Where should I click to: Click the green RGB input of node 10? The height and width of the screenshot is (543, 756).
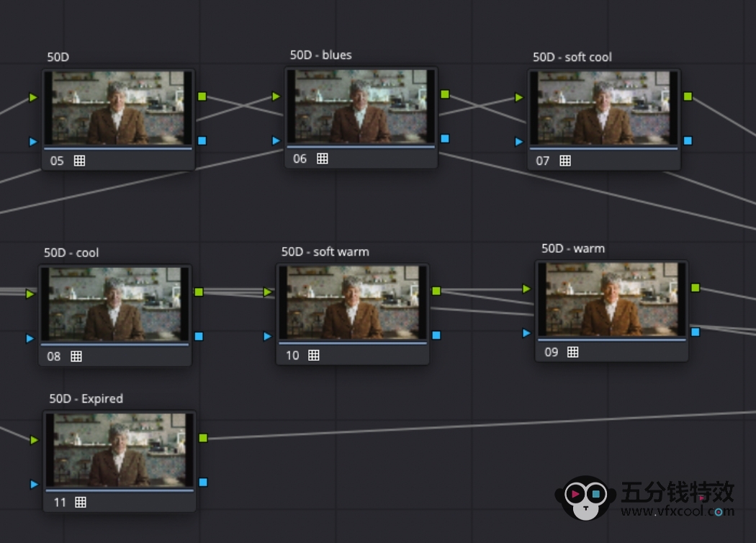tap(268, 292)
